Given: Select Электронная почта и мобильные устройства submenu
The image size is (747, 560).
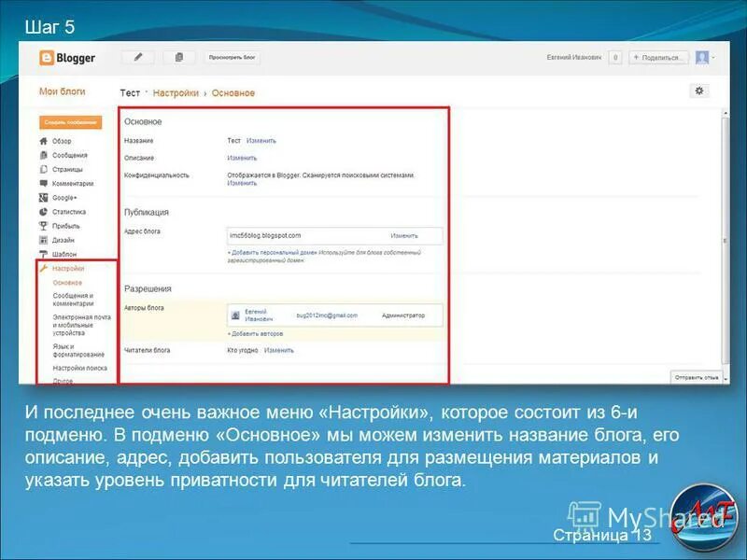Looking at the screenshot, I should (81, 325).
